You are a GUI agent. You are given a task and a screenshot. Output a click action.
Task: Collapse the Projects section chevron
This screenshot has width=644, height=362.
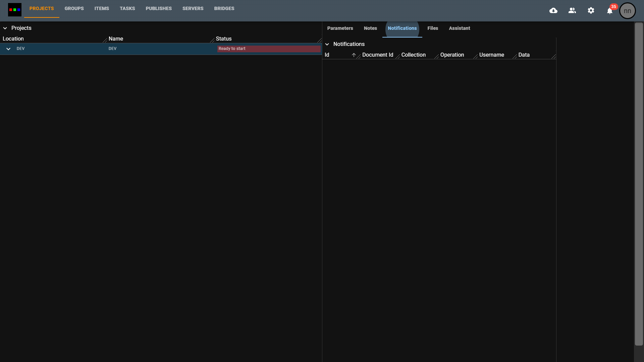click(5, 28)
